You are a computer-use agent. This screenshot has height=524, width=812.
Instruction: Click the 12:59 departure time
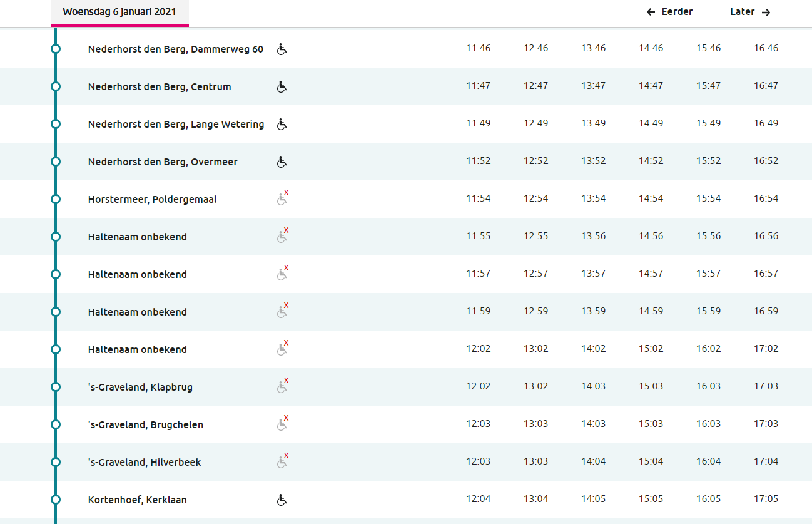(x=536, y=311)
